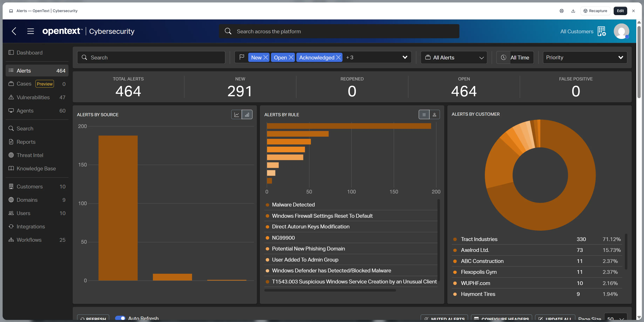The width and height of the screenshot is (644, 322).
Task: Open Reports in the sidebar
Action: (37, 142)
